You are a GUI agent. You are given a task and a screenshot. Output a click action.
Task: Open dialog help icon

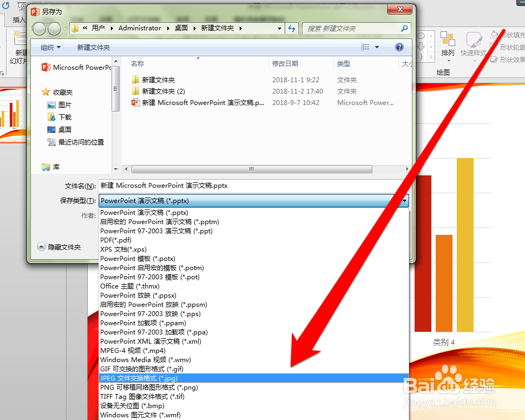coord(399,47)
